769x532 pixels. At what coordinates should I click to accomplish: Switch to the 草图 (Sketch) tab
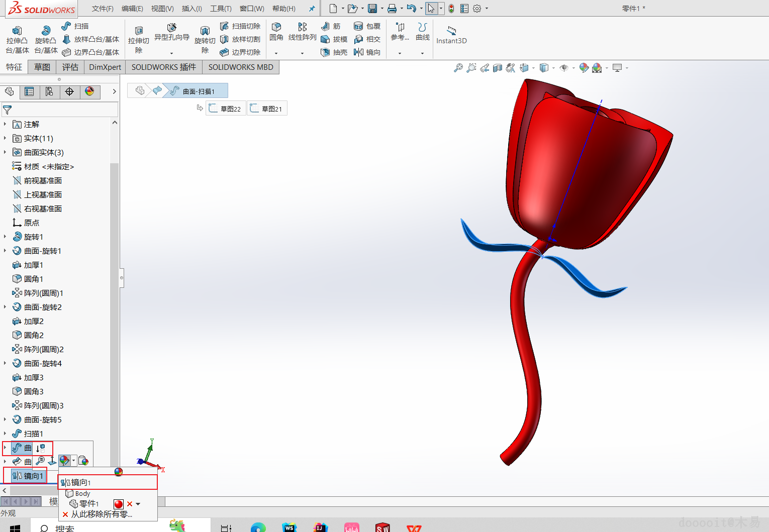[x=42, y=67]
